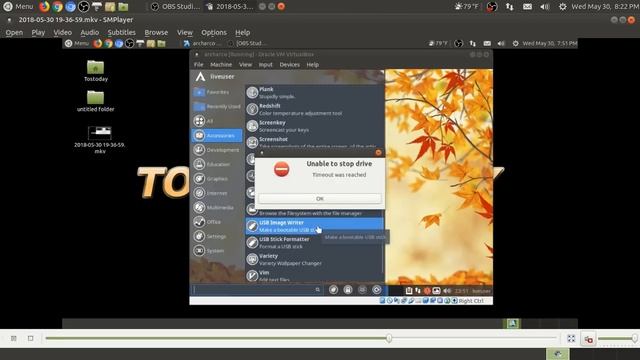Launch Firefox from the top panel
The height and width of the screenshot is (360, 640).
coord(44,7)
